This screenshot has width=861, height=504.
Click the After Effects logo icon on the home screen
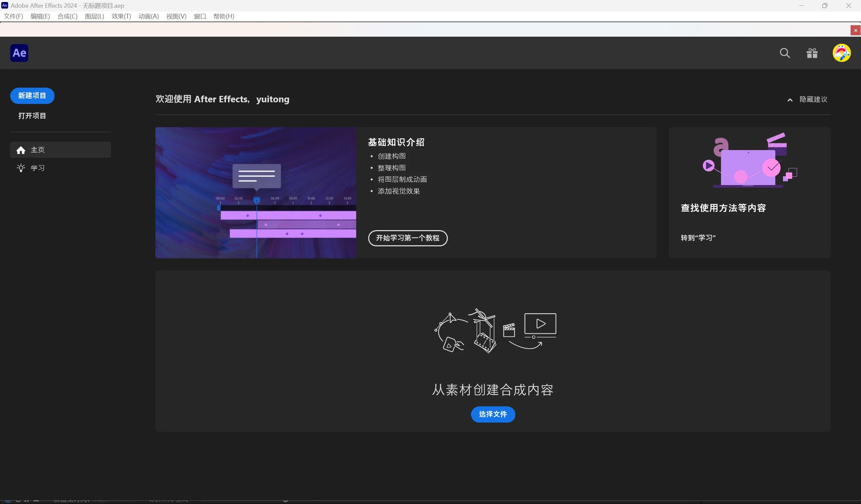[x=19, y=52]
